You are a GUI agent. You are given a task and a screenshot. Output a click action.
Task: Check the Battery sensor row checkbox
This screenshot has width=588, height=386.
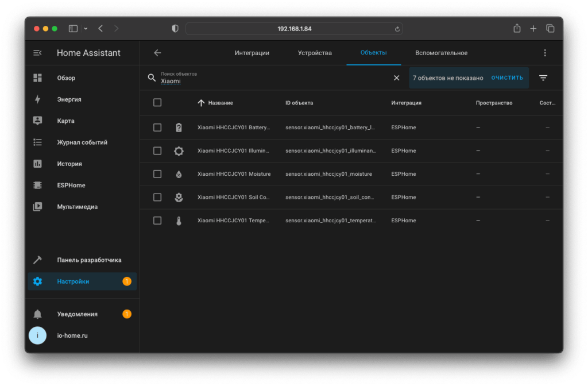[157, 128]
